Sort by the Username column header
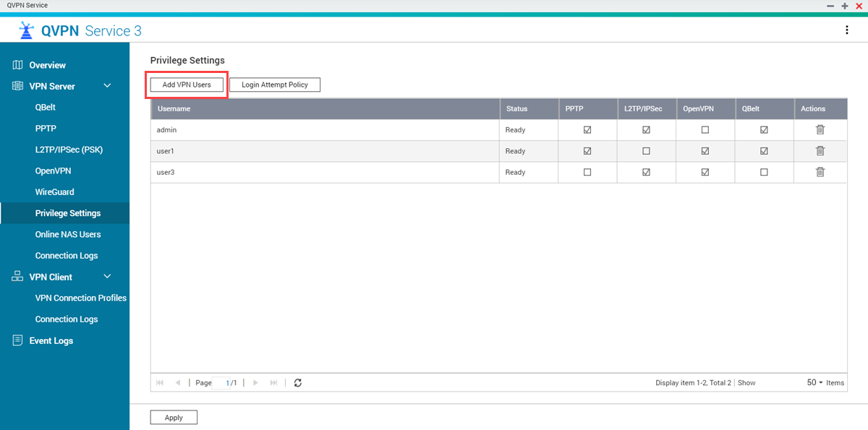Image resolution: width=868 pixels, height=430 pixels. coord(325,108)
